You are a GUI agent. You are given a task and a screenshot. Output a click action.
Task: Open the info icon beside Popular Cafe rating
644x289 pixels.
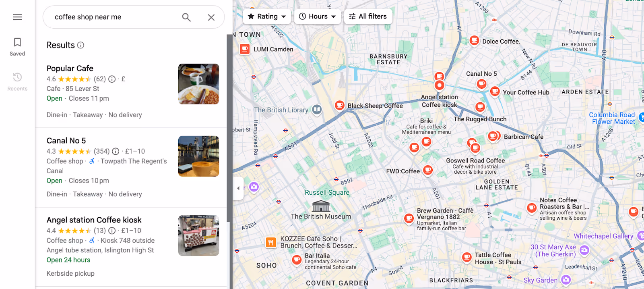pos(112,79)
